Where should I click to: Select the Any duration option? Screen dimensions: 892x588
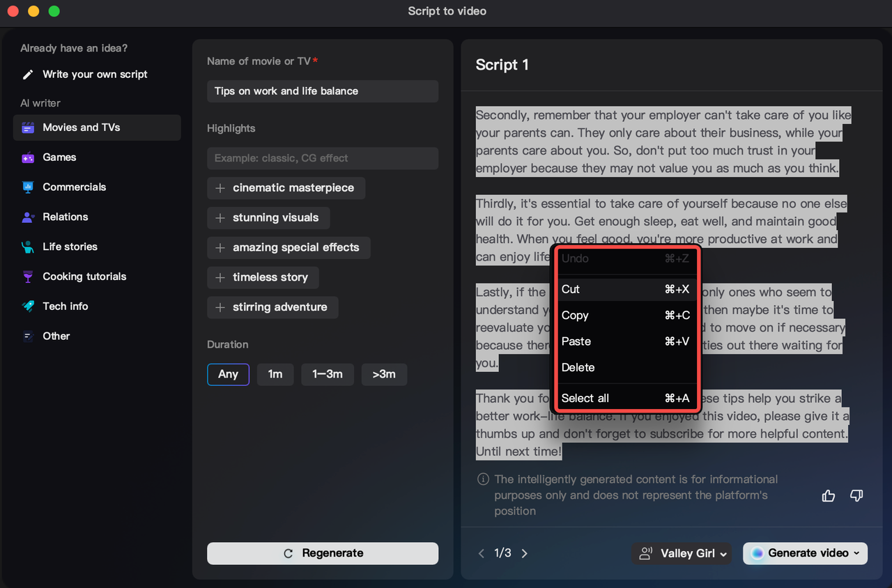point(228,374)
